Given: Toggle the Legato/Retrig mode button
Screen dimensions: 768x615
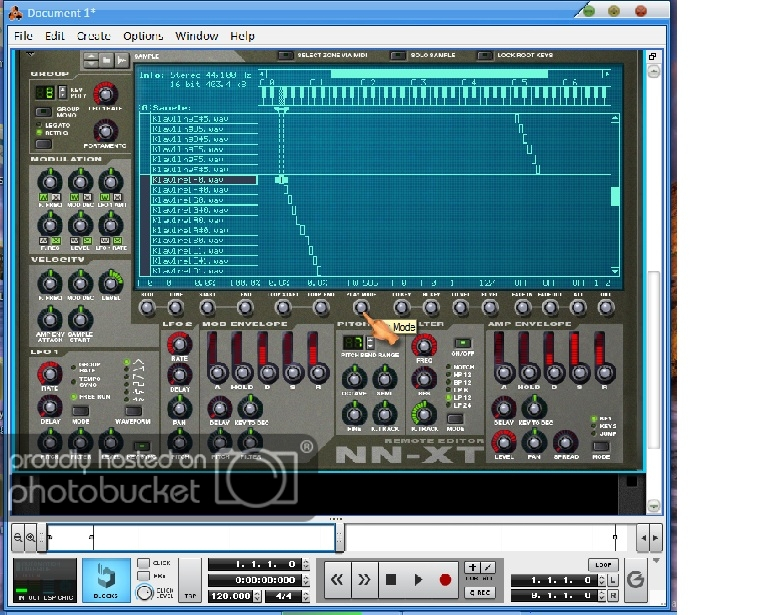Looking at the screenshot, I should (x=43, y=144).
